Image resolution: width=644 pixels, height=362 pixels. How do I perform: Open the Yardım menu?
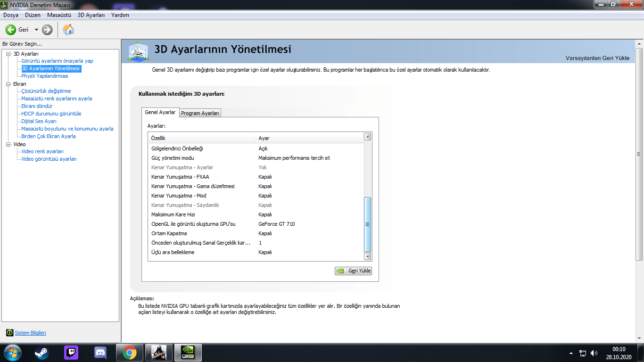pos(120,15)
